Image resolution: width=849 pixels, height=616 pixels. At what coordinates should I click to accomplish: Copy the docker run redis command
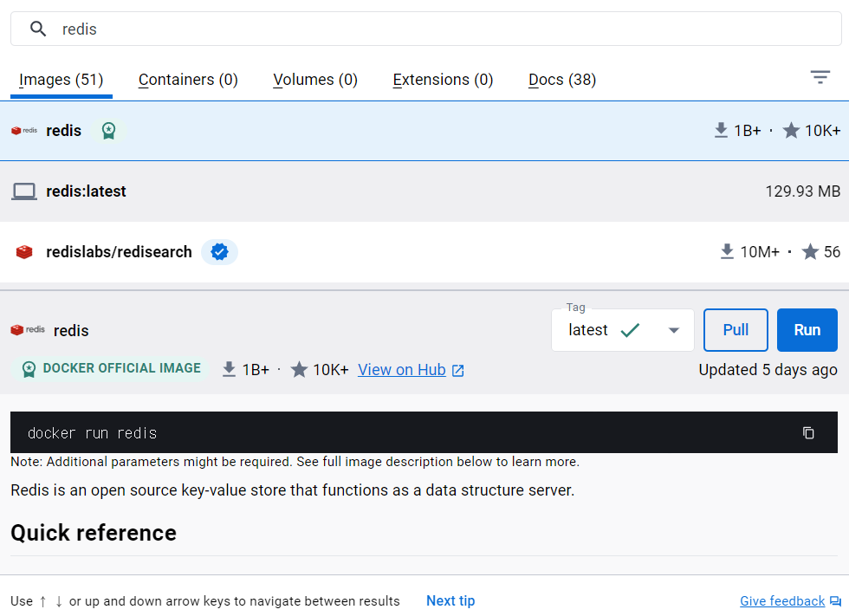pos(808,432)
